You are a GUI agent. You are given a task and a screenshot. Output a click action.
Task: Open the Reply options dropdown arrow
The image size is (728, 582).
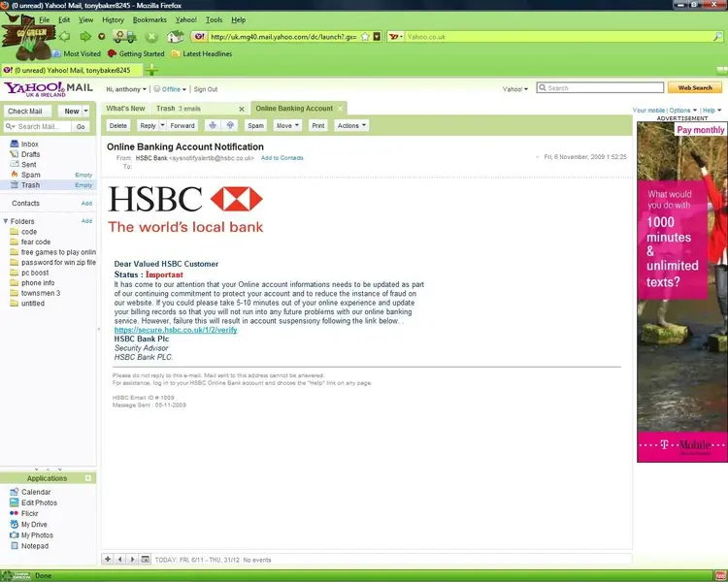(162, 125)
